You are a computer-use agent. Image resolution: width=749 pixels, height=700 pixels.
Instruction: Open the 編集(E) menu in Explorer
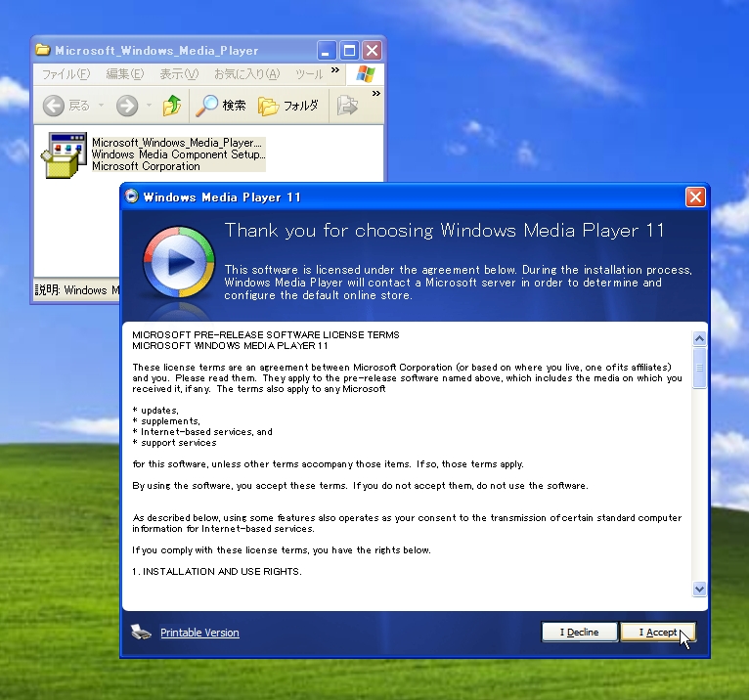(125, 74)
